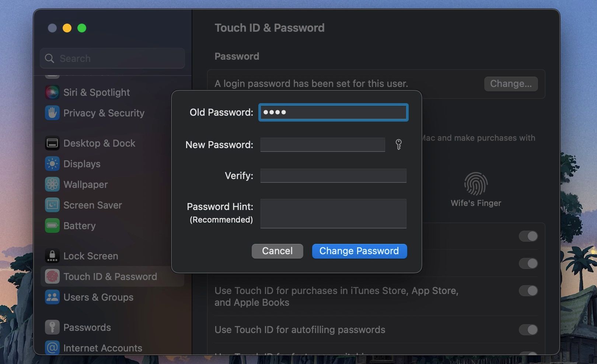This screenshot has height=364, width=597.
Task: Click the Desktop & Dock icon
Action: tap(52, 143)
